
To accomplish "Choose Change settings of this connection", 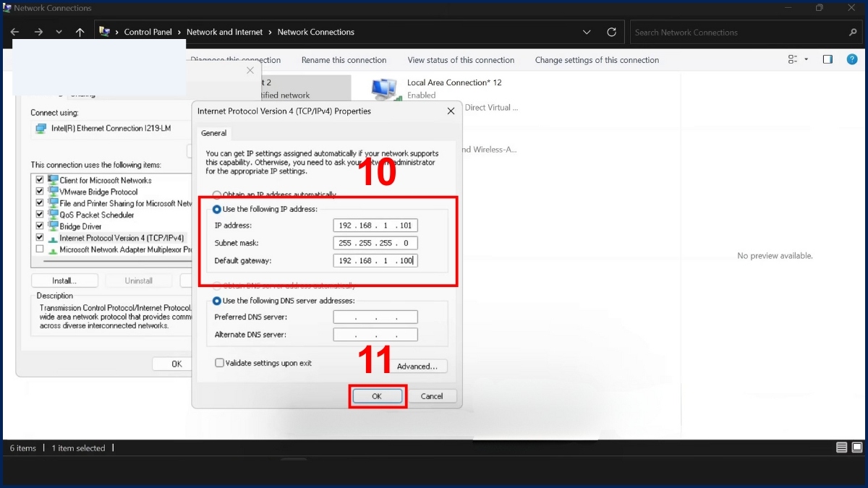I will coord(597,60).
